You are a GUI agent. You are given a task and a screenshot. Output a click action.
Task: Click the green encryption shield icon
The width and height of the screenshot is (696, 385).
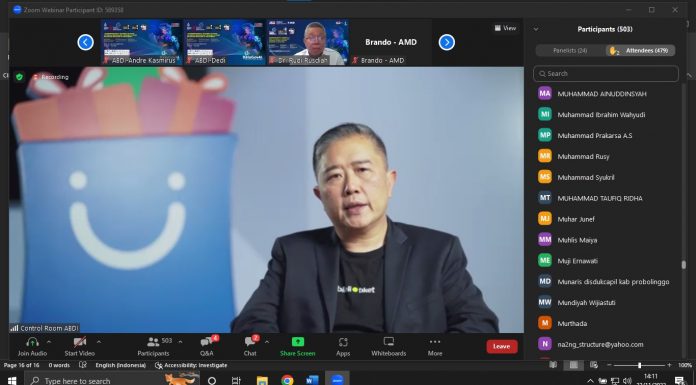point(19,77)
